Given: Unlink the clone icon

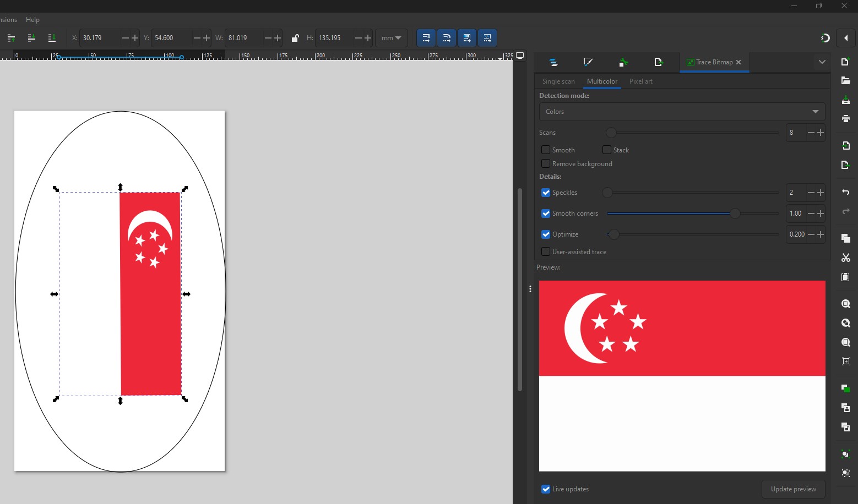Looking at the screenshot, I should tap(845, 427).
